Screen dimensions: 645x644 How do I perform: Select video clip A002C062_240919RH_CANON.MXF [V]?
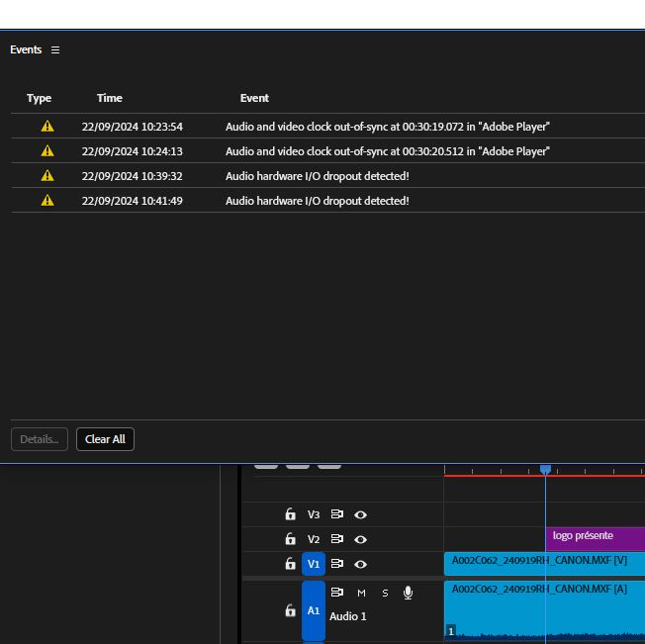(545, 564)
